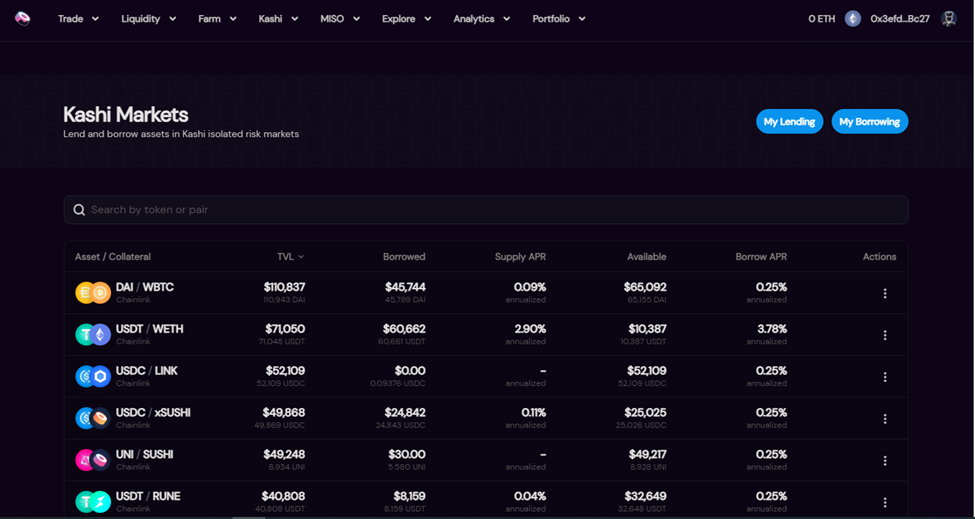Open the wallet avatar icon
Screen dimensions: 975x519
coord(948,19)
